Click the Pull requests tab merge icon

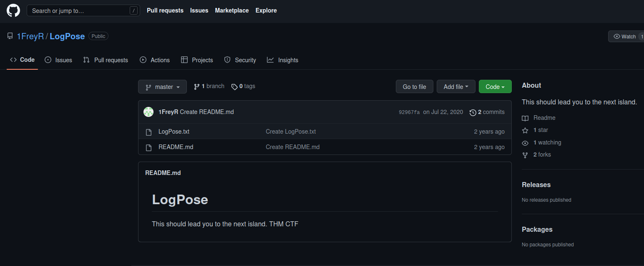click(x=86, y=60)
